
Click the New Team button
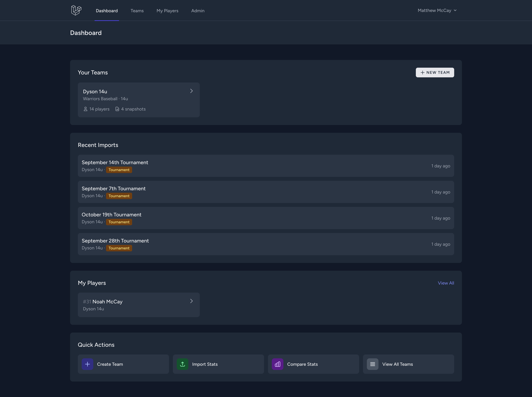(435, 72)
